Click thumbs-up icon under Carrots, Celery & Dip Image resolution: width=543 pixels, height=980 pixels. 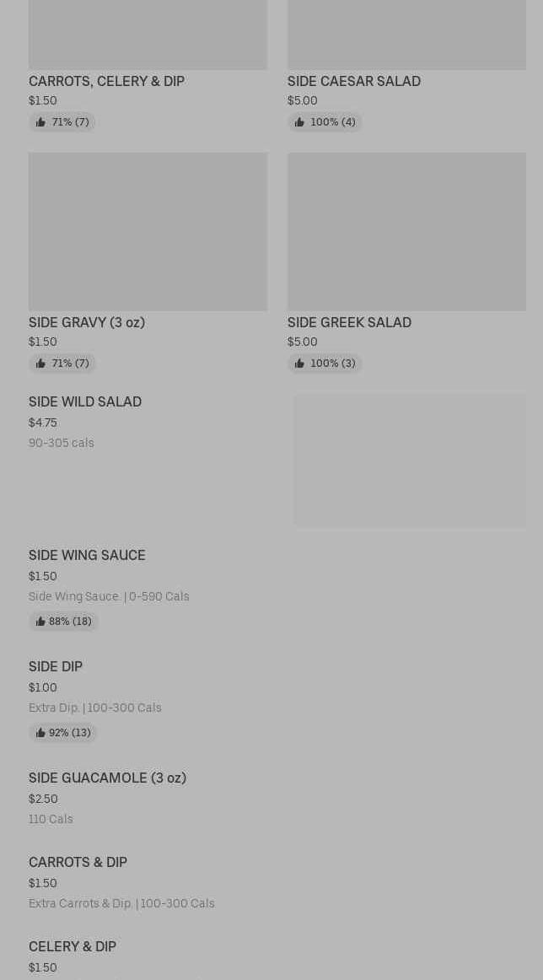click(40, 122)
